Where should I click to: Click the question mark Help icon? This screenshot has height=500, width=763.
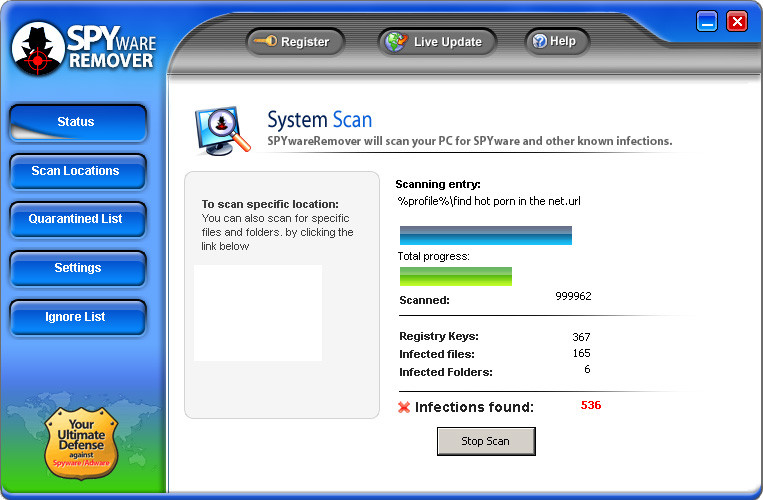pyautogui.click(x=539, y=41)
